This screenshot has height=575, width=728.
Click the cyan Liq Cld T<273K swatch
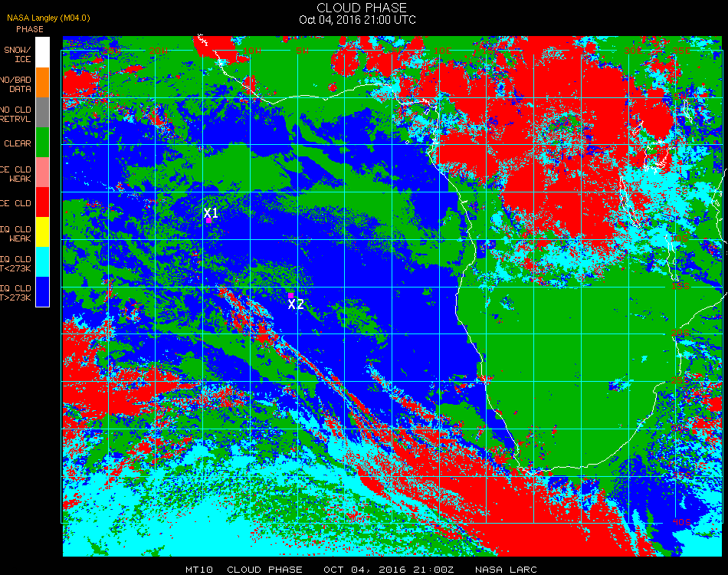click(x=42, y=262)
